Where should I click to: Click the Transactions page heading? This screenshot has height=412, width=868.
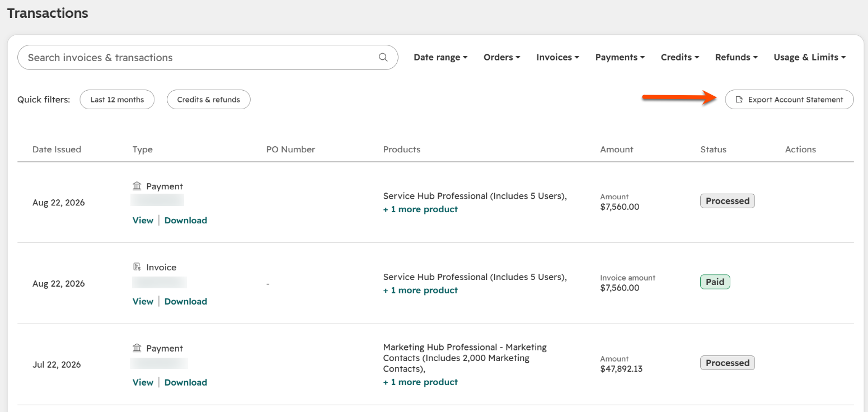pos(48,13)
